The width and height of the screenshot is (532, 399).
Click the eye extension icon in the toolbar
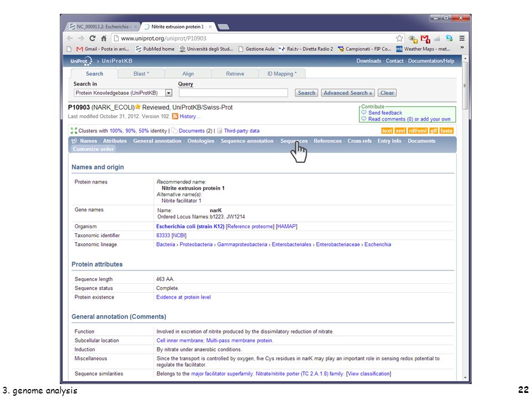pyautogui.click(x=412, y=39)
